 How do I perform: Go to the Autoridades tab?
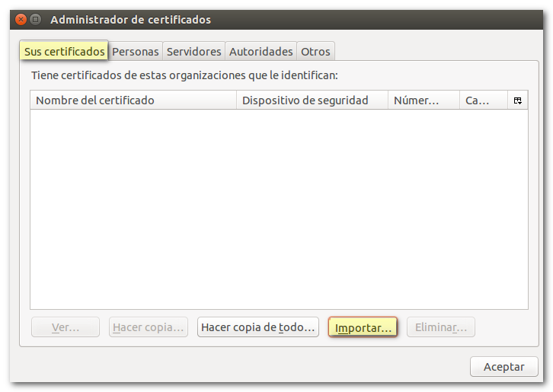pyautogui.click(x=261, y=52)
